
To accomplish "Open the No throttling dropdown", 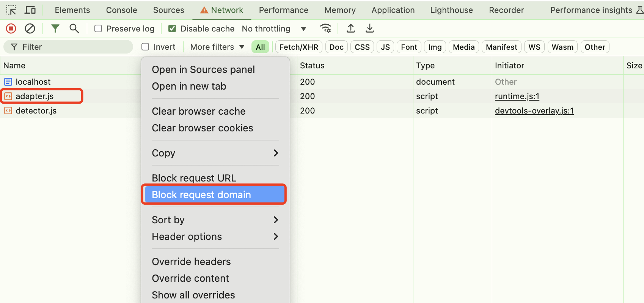I will tap(274, 28).
